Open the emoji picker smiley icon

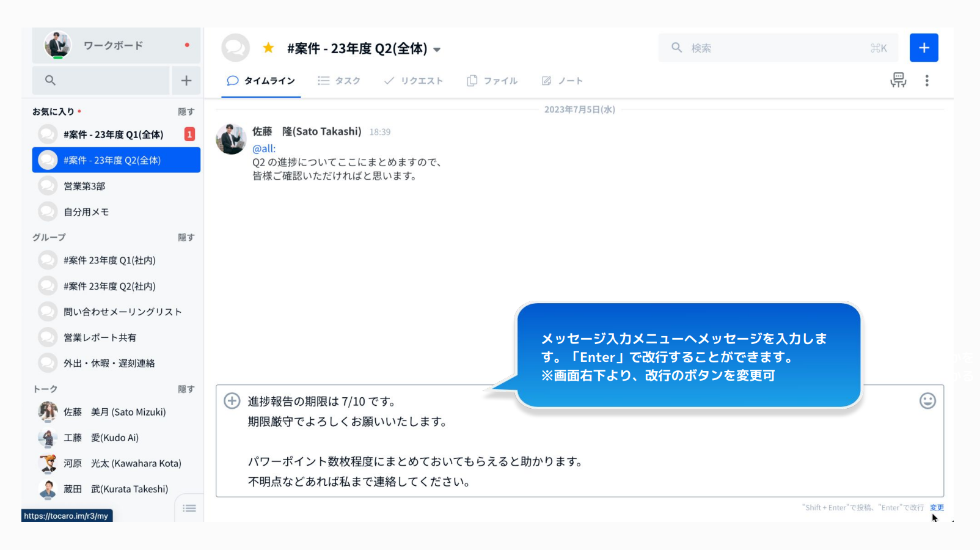pos(927,401)
